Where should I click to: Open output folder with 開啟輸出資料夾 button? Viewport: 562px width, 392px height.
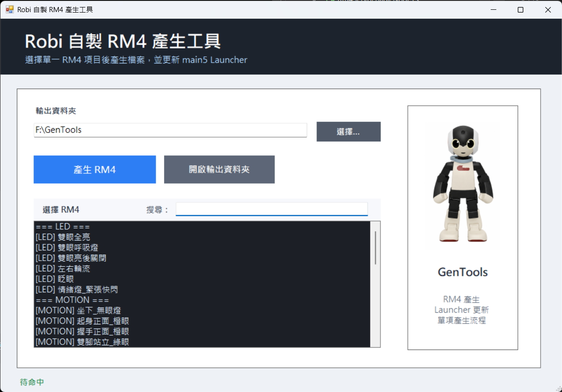(x=219, y=170)
